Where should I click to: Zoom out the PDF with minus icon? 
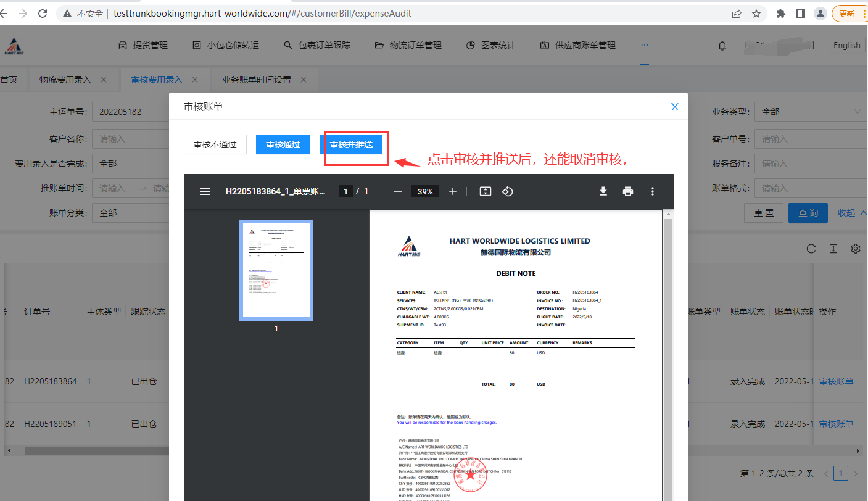click(x=398, y=192)
